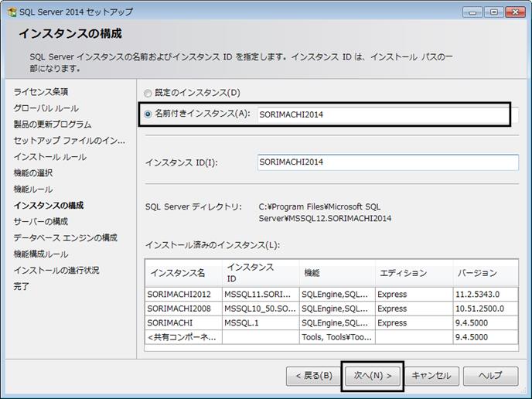Click the エディション column header
This screenshot has width=532, height=399.
point(414,273)
